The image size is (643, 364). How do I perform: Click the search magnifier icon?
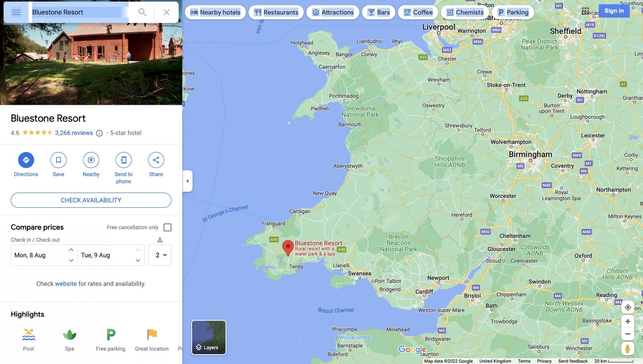click(x=142, y=12)
